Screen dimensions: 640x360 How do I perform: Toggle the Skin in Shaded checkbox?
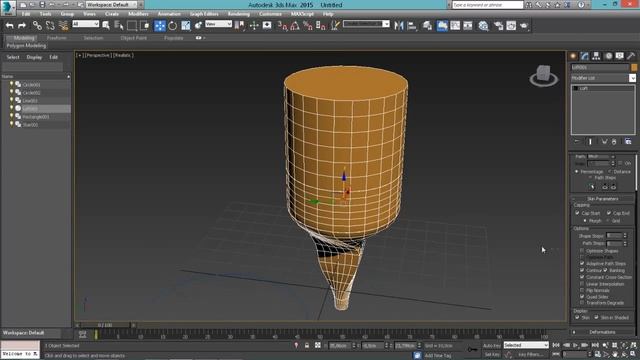coord(596,317)
